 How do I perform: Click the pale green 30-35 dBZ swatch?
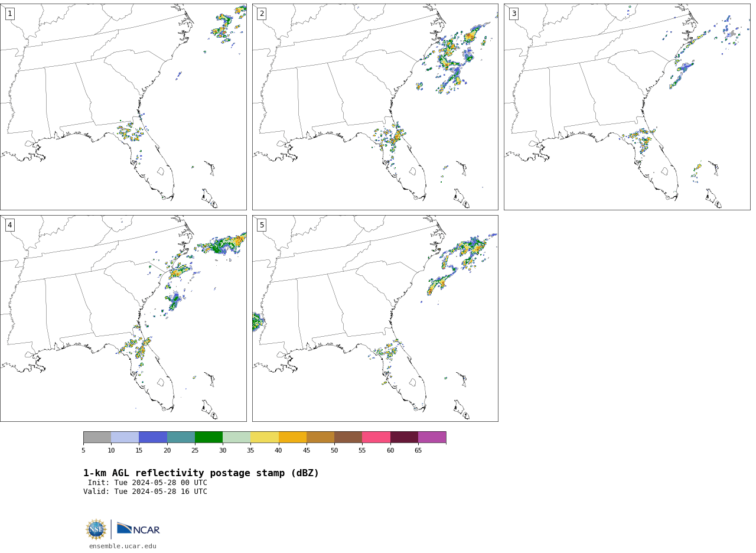click(x=237, y=437)
